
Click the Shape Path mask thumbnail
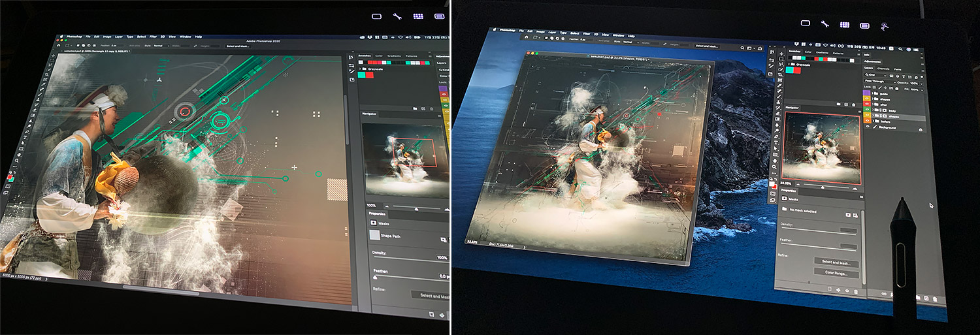point(374,234)
